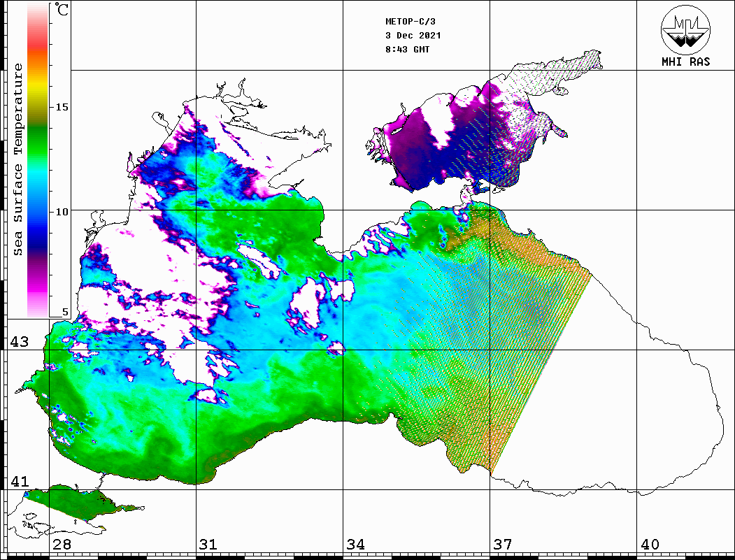735x560 pixels.
Task: Click longitude label '37'
Action: point(503,545)
